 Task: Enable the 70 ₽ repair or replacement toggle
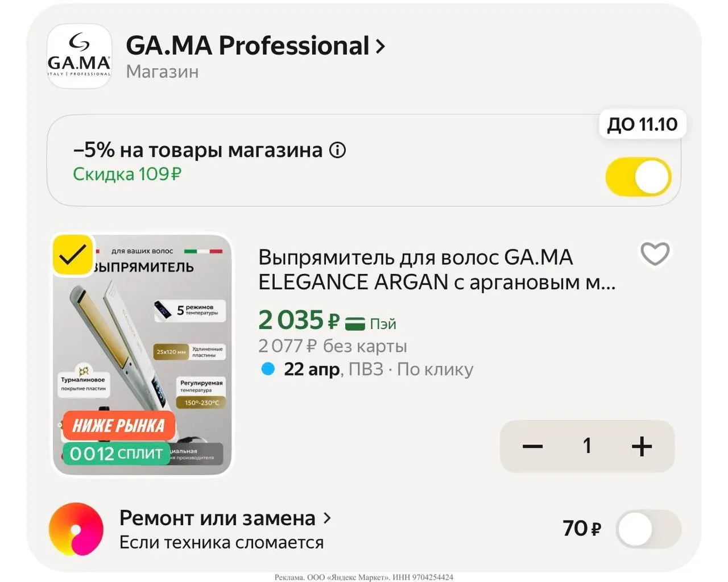coord(648,529)
